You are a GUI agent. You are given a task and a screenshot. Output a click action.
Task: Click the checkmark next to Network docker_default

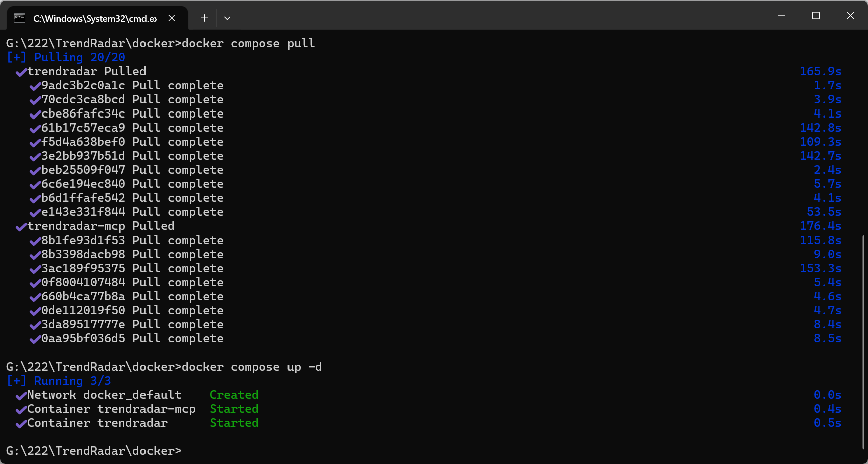coord(21,396)
